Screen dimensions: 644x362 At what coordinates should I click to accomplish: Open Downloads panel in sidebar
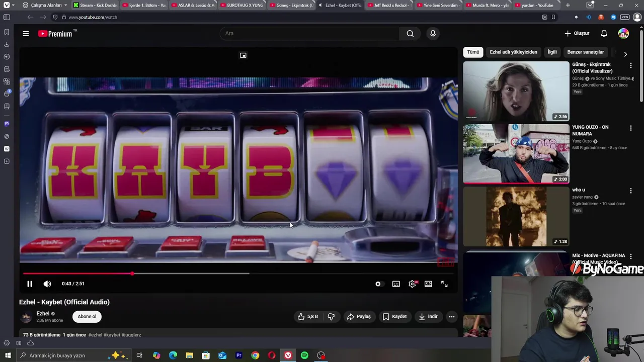7,44
